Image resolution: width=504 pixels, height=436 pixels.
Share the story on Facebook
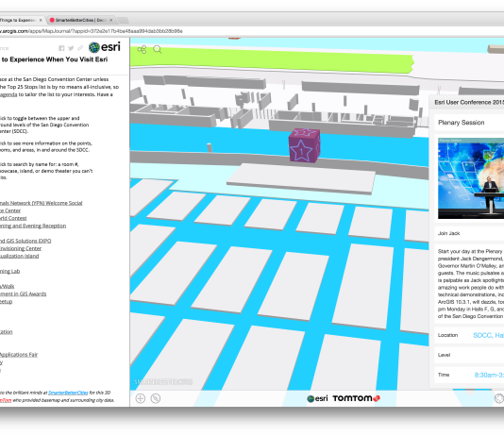click(61, 48)
